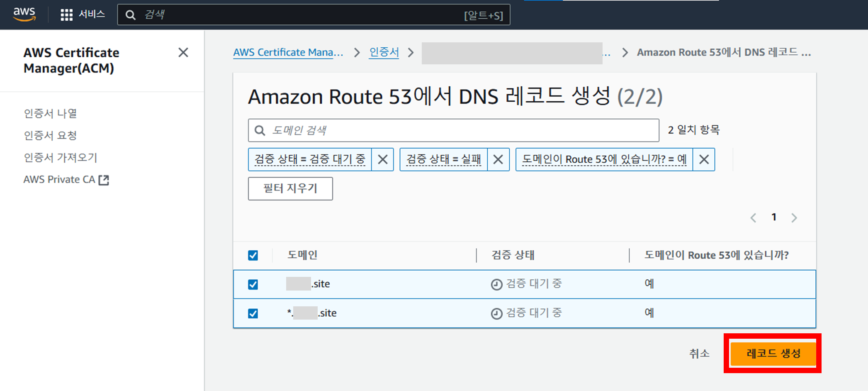The height and width of the screenshot is (391, 868).
Task: Toggle the select-all checkbox in table header
Action: (x=253, y=255)
